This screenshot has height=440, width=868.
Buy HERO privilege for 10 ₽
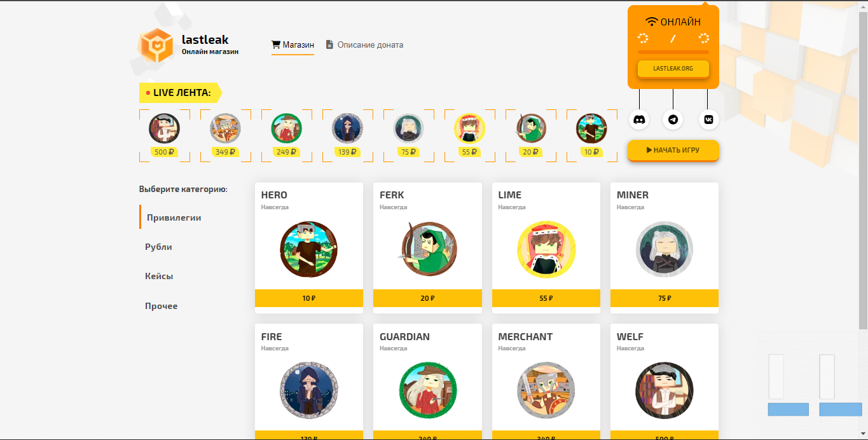[x=309, y=298]
